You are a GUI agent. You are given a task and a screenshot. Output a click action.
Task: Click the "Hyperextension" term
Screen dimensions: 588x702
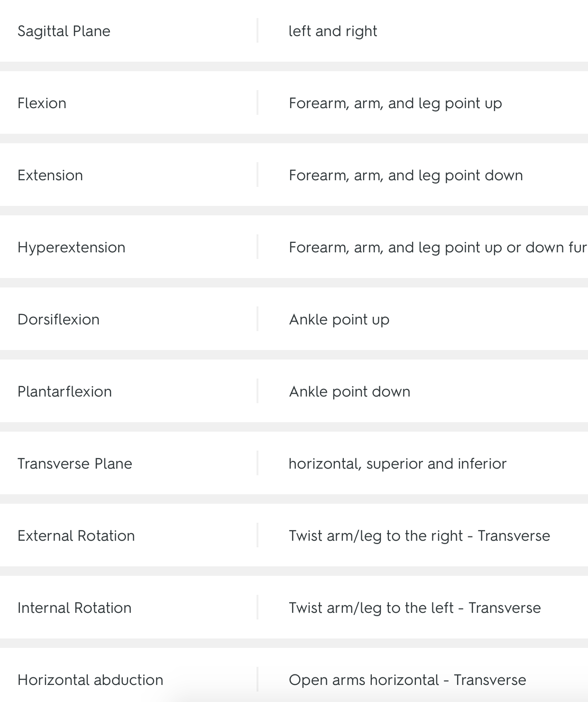point(72,248)
